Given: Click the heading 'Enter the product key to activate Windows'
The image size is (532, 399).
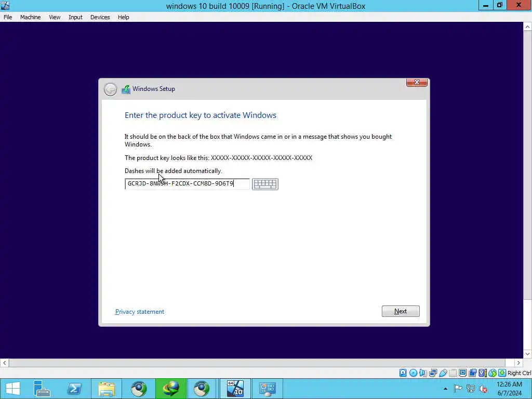Looking at the screenshot, I should click(201, 115).
